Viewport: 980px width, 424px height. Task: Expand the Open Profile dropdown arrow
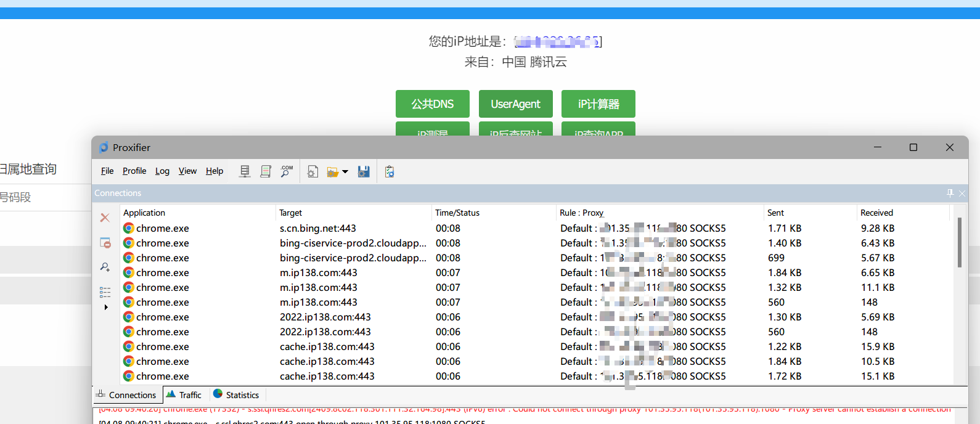click(x=345, y=172)
